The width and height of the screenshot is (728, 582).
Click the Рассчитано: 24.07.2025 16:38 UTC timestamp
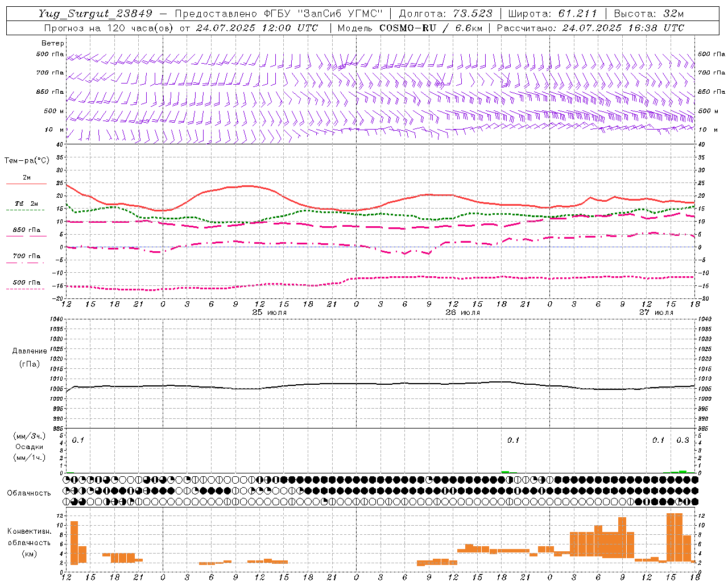tap(590, 28)
